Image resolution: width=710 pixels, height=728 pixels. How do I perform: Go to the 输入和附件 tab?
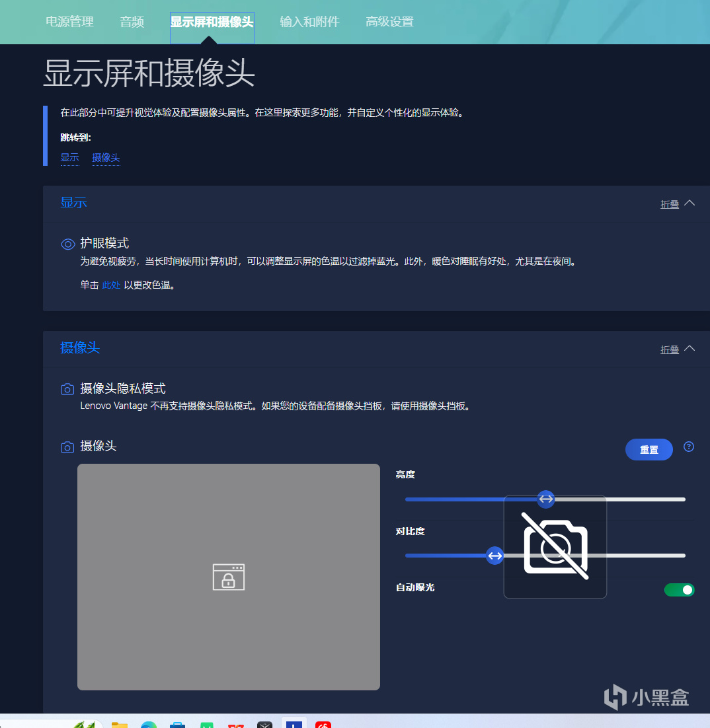point(309,22)
